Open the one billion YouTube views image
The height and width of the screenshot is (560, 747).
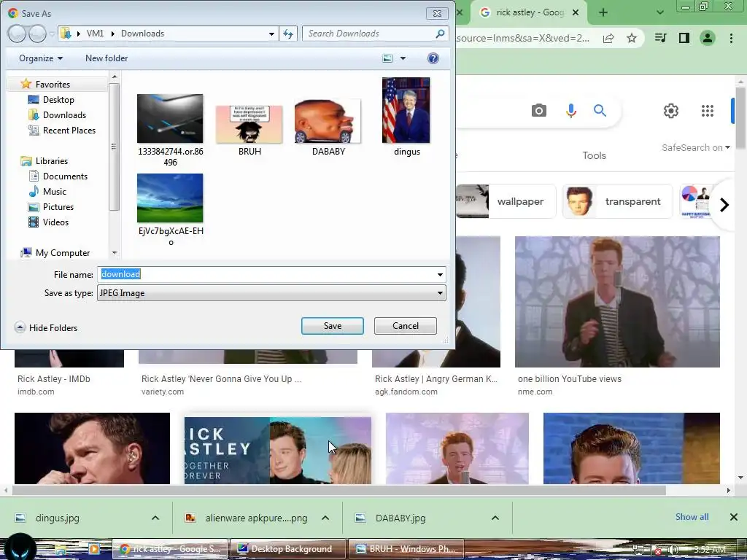coord(617,301)
